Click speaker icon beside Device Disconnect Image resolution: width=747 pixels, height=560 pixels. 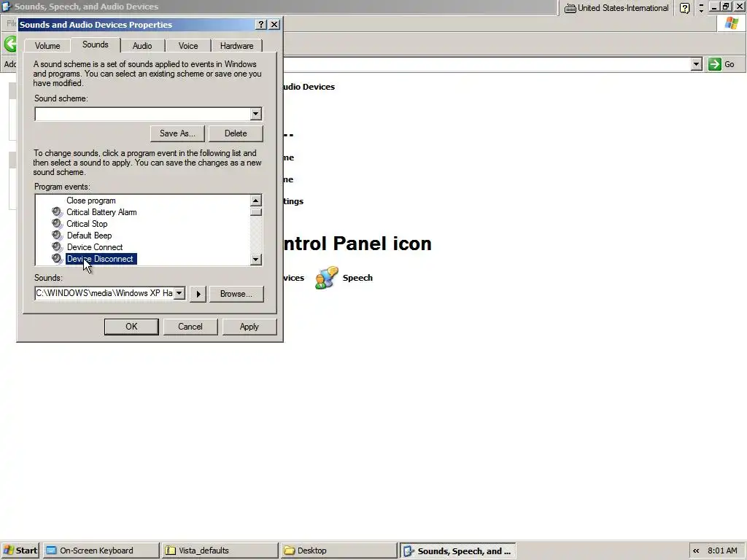pyautogui.click(x=57, y=259)
